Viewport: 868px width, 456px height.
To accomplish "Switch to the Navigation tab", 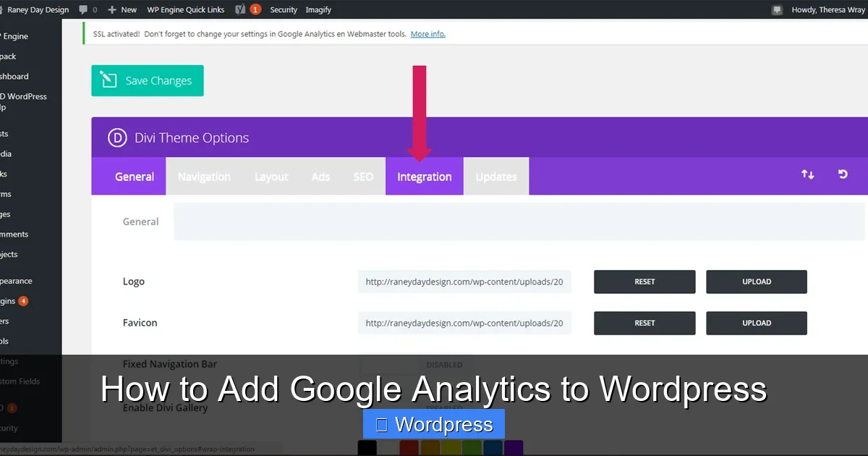I will pos(204,176).
